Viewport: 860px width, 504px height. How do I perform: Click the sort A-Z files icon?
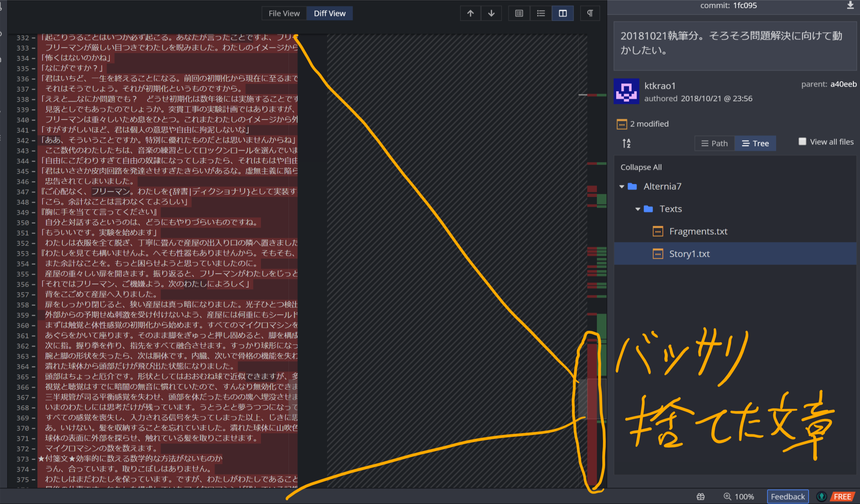point(626,143)
